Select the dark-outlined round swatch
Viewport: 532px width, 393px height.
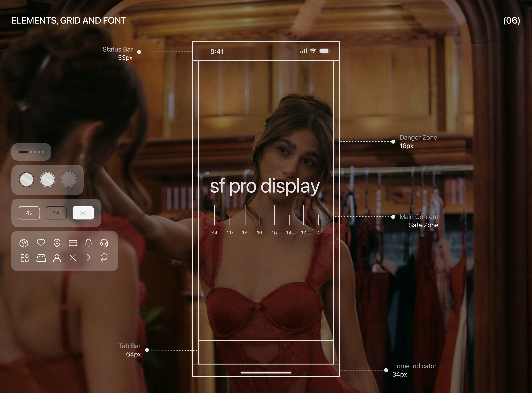point(26,180)
